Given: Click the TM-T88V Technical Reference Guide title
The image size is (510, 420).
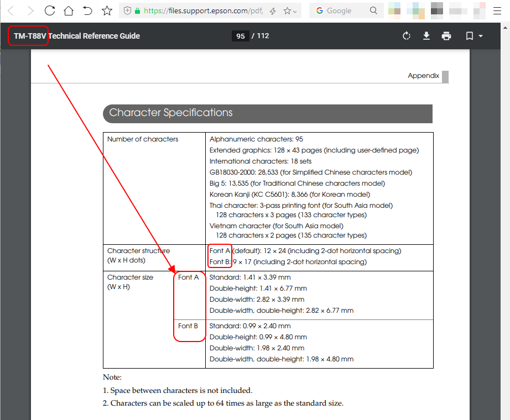Looking at the screenshot, I should (77, 36).
